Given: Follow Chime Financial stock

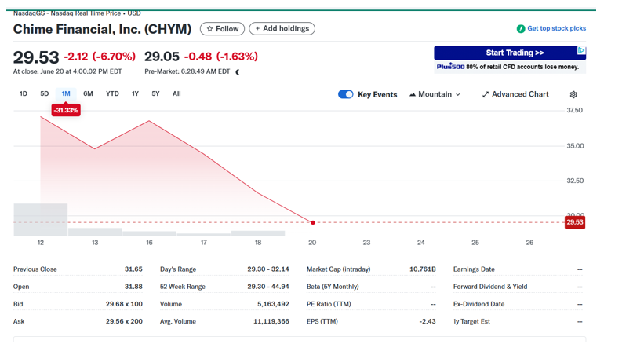Looking at the screenshot, I should click(222, 29).
